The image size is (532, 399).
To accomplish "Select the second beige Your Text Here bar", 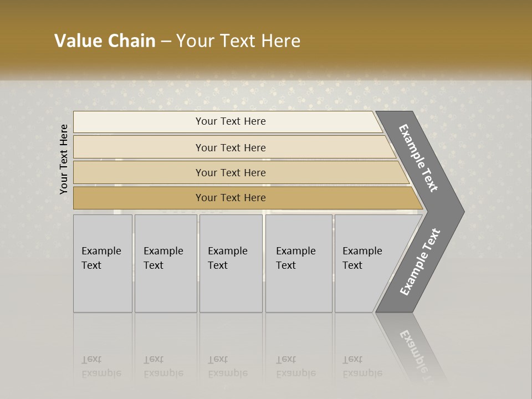I will point(234,147).
